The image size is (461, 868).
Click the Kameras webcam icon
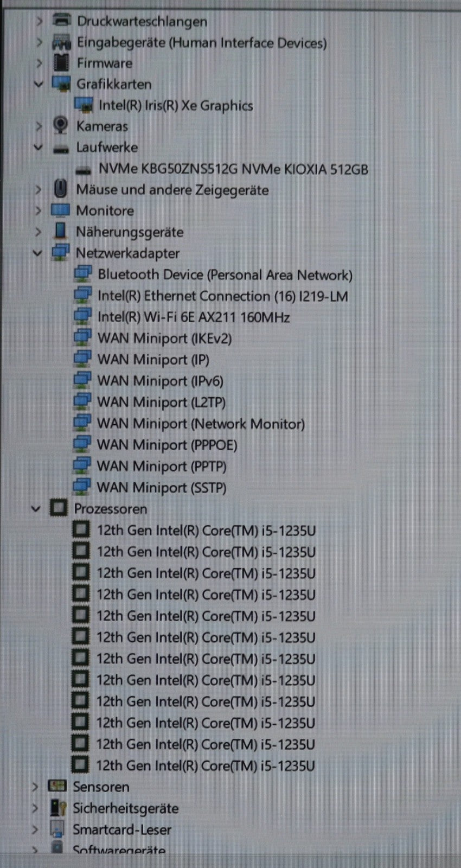(60, 126)
